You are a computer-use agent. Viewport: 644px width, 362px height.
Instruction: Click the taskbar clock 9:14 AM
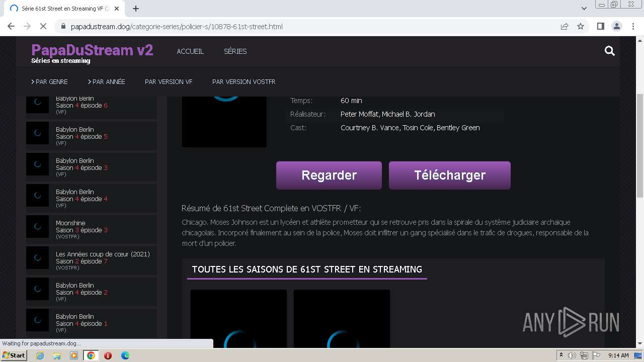(618, 355)
